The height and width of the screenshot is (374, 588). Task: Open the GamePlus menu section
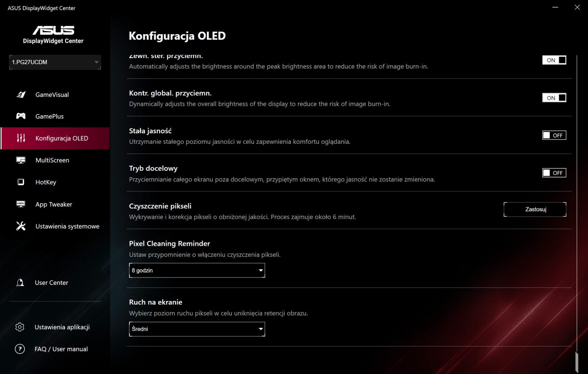tap(50, 116)
